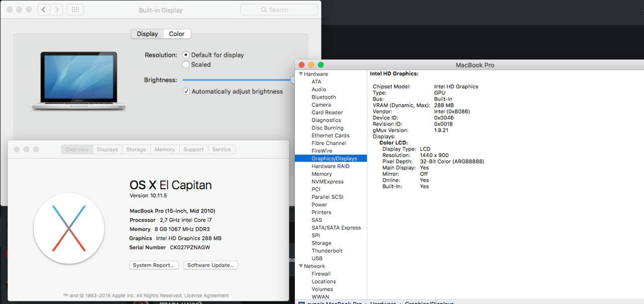Select Graphics/Displays in the sidebar
The height and width of the screenshot is (304, 644).
(331, 159)
